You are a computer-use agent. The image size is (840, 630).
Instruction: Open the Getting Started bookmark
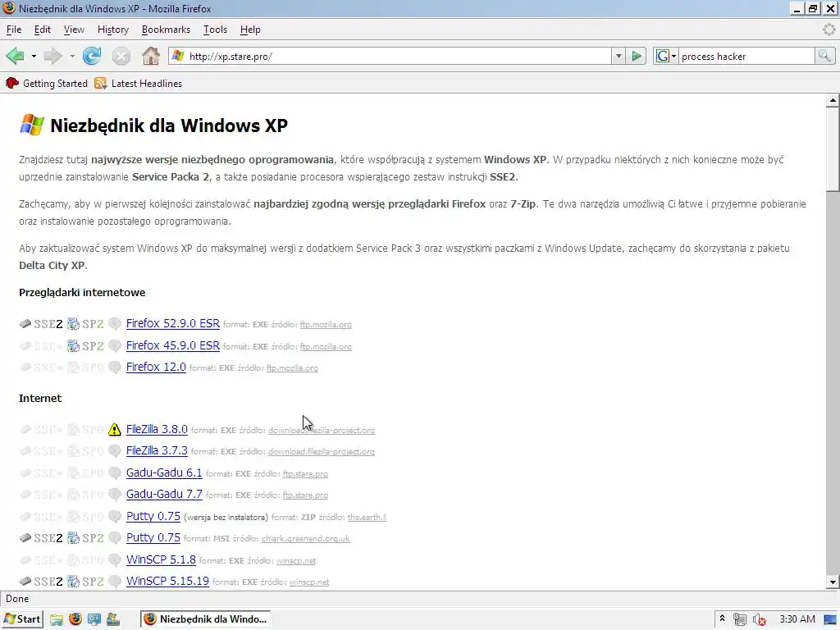coord(47,83)
